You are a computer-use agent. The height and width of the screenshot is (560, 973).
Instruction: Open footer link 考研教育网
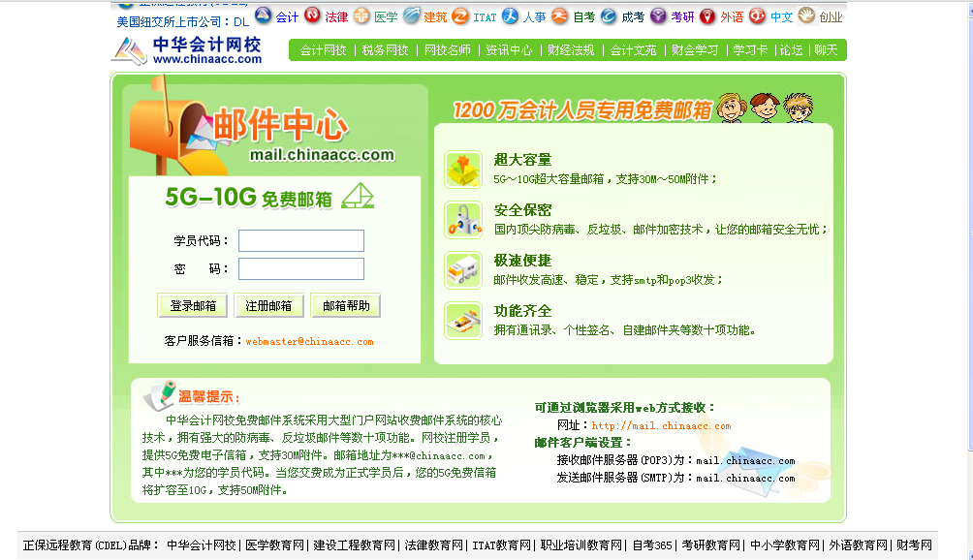tap(711, 545)
